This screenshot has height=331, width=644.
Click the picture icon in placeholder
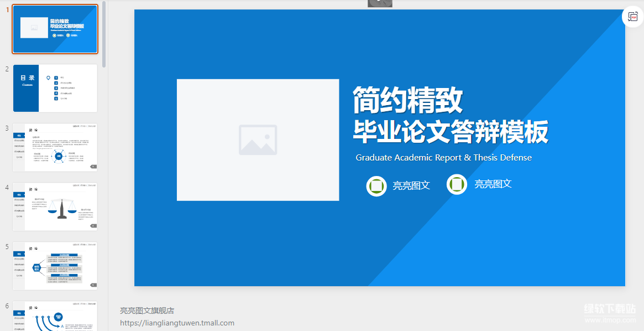[258, 140]
